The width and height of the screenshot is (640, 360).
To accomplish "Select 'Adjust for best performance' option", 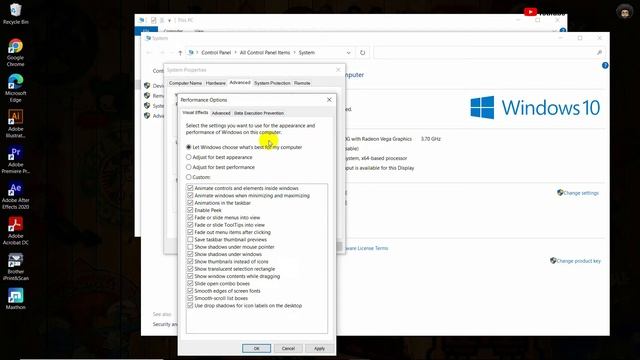I will pos(188,167).
